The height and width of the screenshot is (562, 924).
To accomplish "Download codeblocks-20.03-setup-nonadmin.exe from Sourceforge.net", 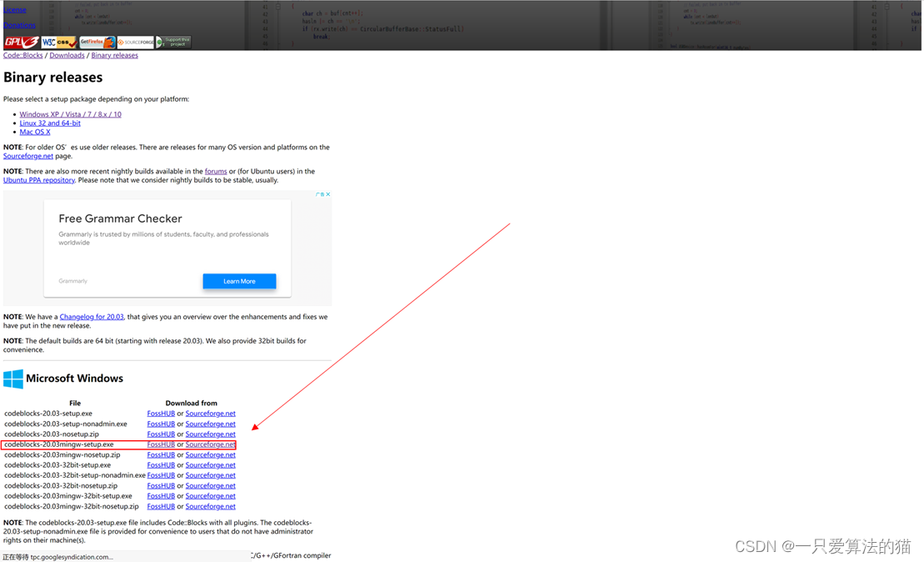I will pos(210,424).
